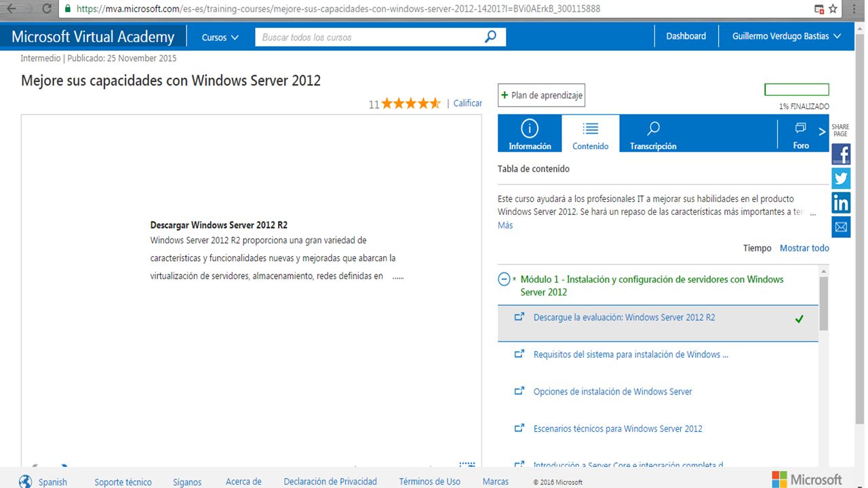Click the search magnifier icon
Screen dimensions: 868x488
[x=490, y=37]
